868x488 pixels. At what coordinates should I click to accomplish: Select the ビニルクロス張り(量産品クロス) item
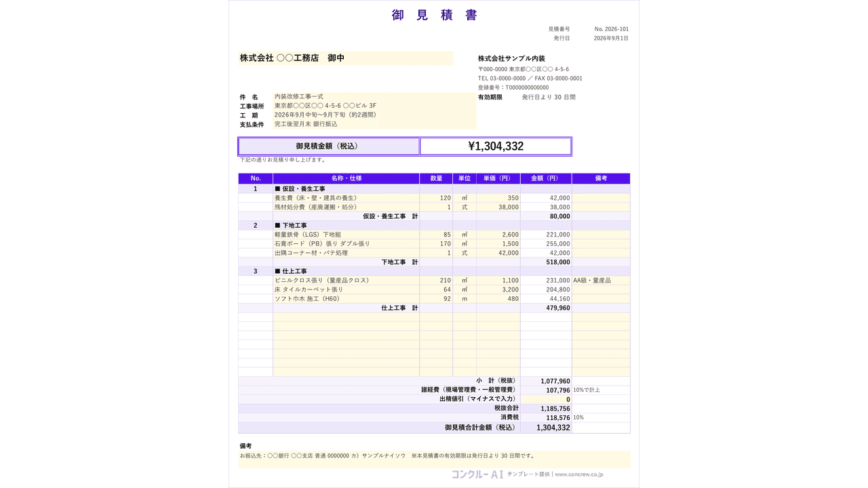(x=347, y=281)
